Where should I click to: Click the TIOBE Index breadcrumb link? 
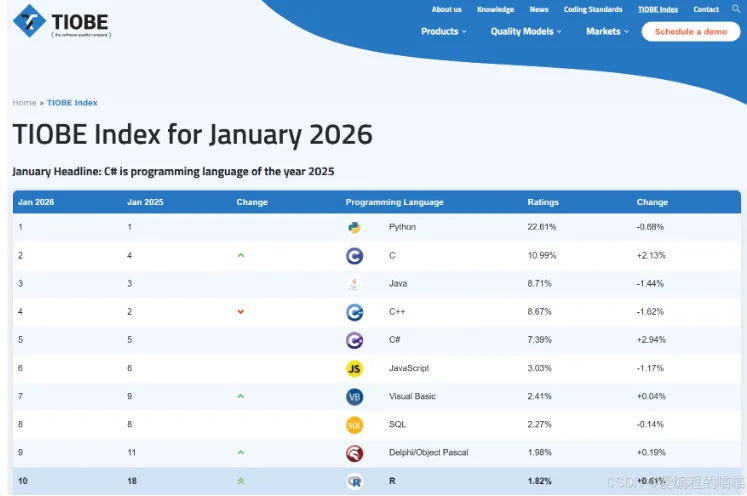pyautogui.click(x=72, y=103)
